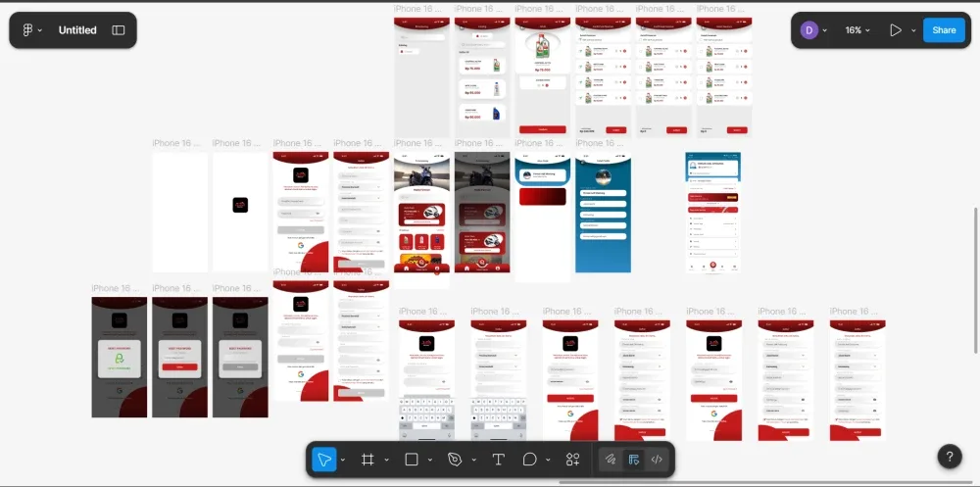Viewport: 980px width, 487px height.
Task: Select the splash frame with centered black logo
Action: point(240,213)
